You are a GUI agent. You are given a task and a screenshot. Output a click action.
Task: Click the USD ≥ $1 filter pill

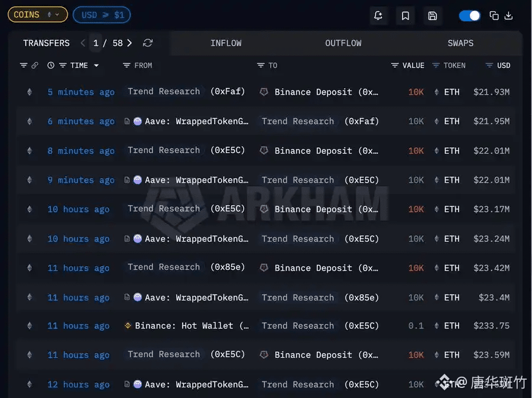[x=102, y=15]
